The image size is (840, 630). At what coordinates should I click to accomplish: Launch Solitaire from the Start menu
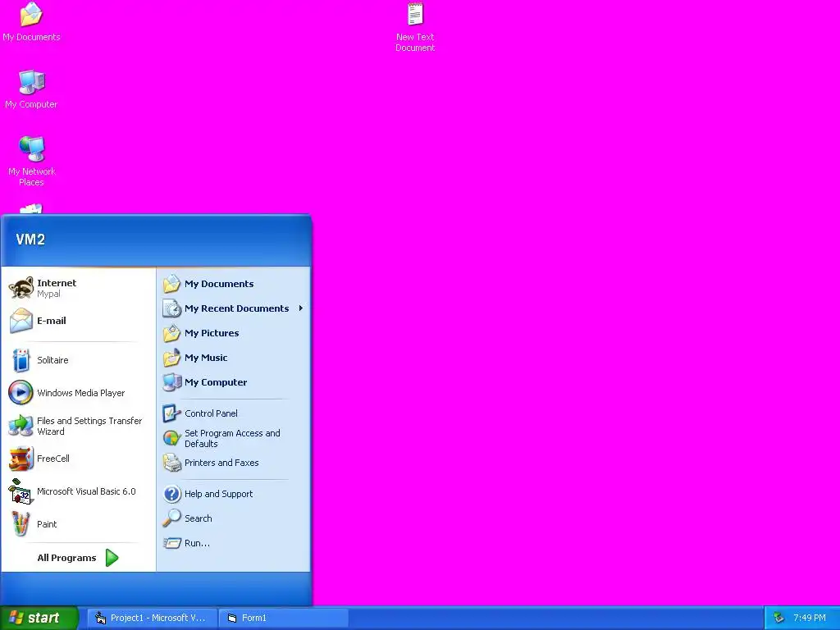click(52, 360)
